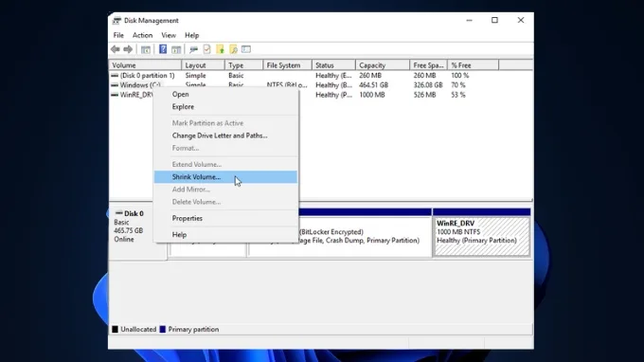
Task: Select Shrink Volume from context menu
Action: pos(225,176)
